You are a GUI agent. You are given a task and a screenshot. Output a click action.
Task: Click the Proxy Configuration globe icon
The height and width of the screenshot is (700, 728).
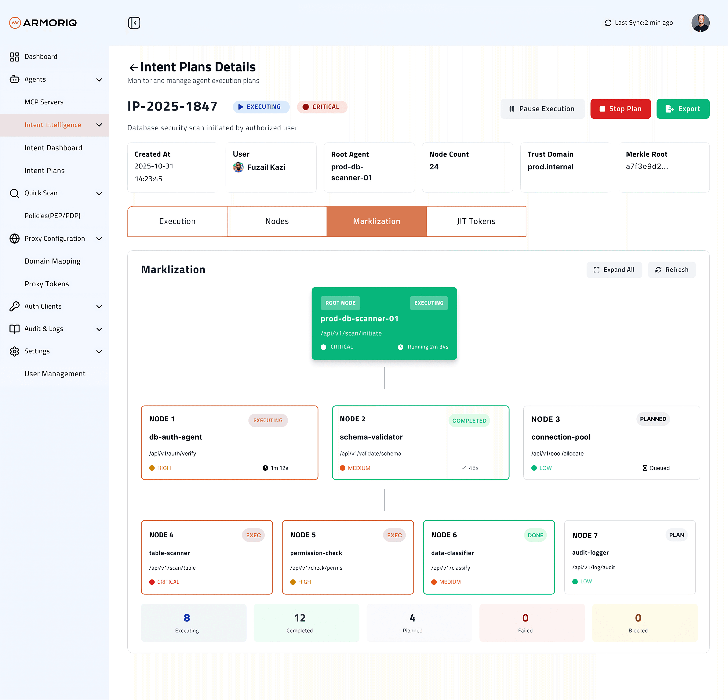coord(14,239)
